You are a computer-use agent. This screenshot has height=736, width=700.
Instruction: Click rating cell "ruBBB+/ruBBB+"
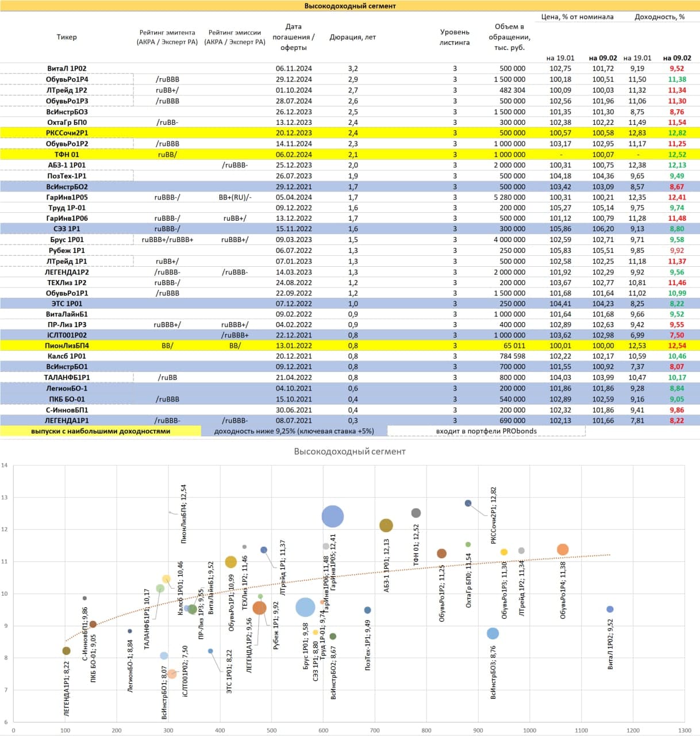pos(167,240)
